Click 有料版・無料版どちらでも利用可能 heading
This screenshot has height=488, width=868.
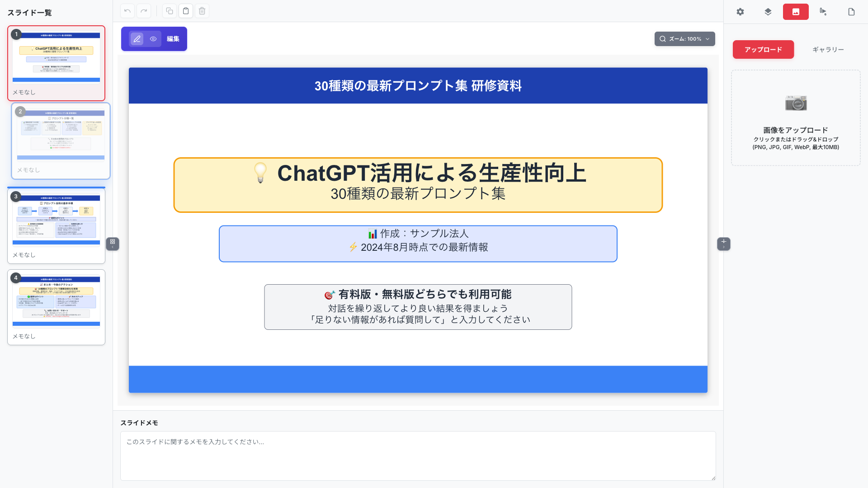[x=425, y=295]
